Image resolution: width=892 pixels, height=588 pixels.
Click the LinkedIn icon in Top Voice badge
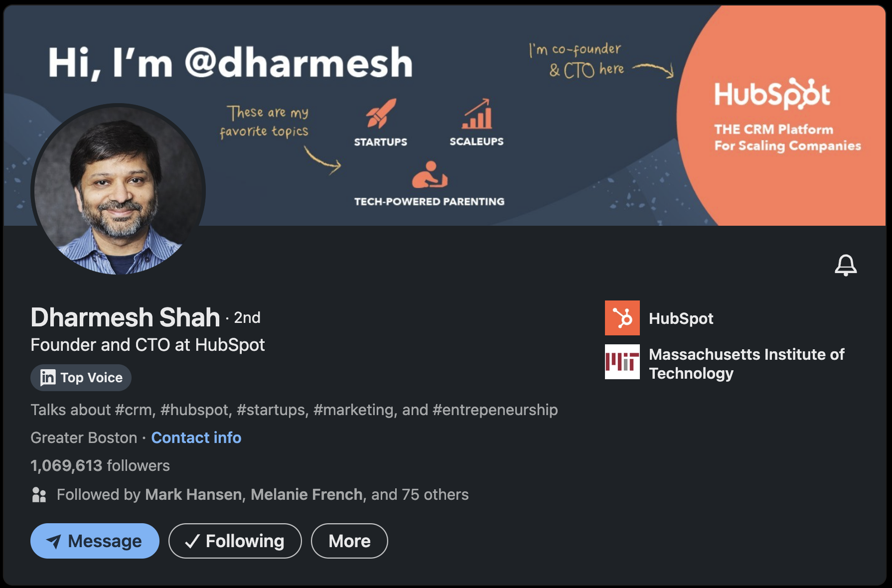47,378
